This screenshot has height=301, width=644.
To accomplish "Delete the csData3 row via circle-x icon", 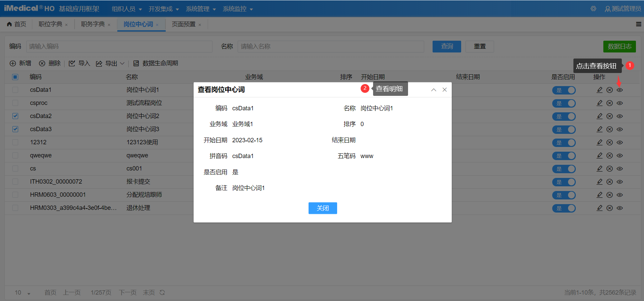I will pyautogui.click(x=609, y=129).
